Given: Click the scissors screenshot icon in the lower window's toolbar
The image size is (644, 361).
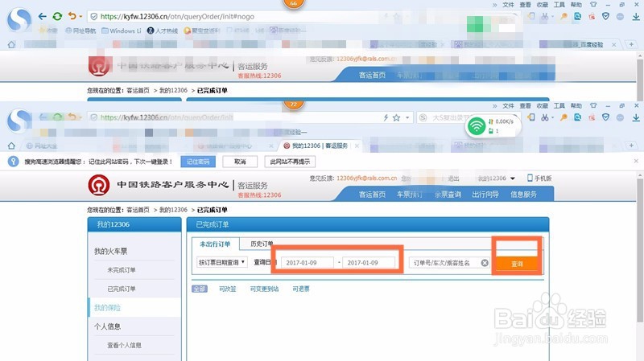Looking at the screenshot, I should (545, 117).
